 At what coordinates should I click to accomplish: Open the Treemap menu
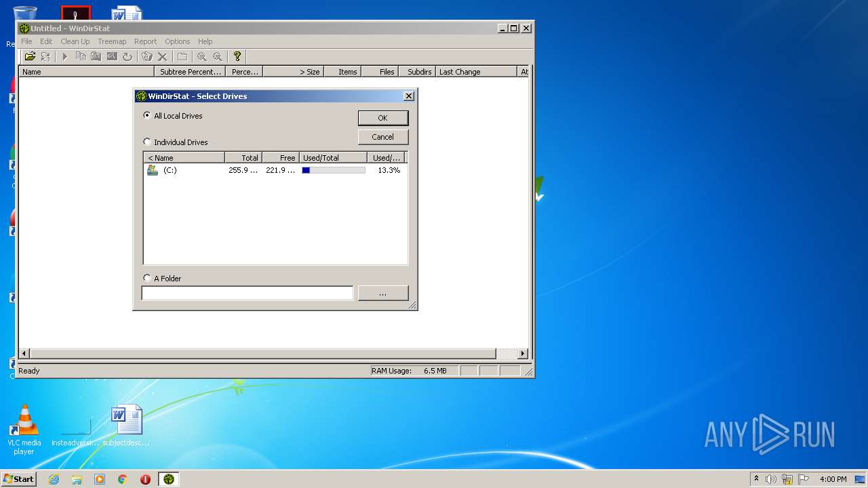pos(112,41)
